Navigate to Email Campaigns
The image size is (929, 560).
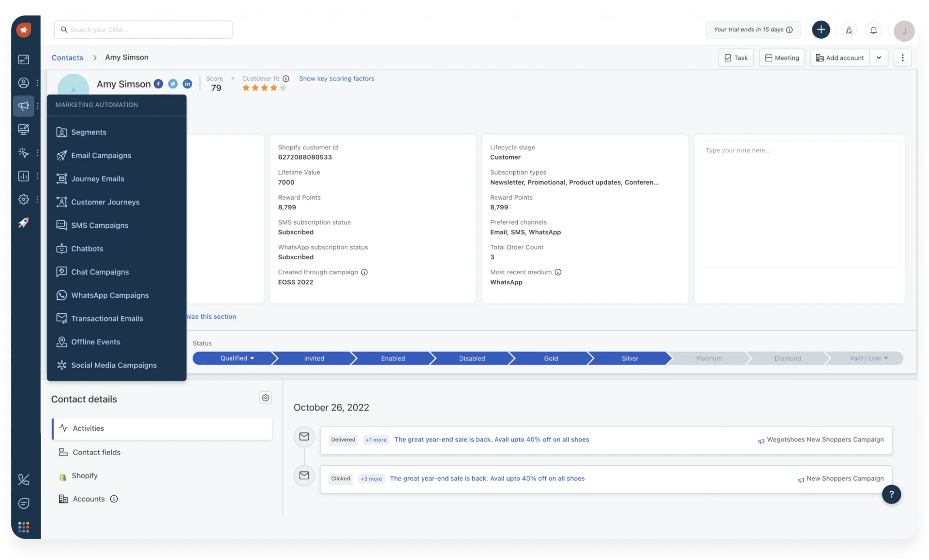point(101,156)
